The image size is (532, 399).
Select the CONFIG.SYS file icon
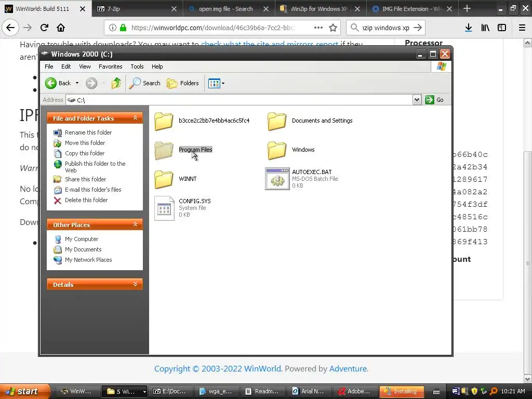(x=164, y=208)
